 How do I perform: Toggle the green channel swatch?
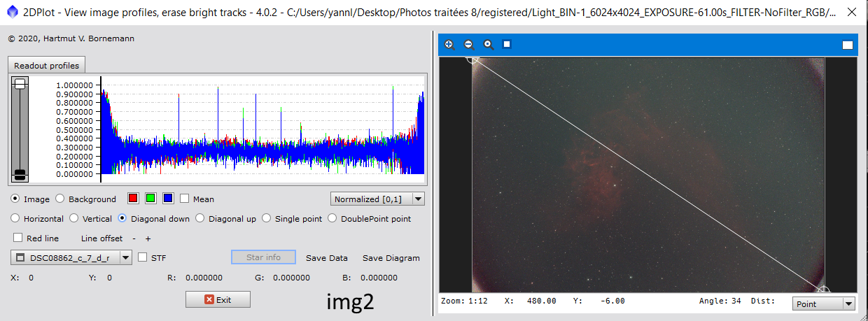[150, 199]
